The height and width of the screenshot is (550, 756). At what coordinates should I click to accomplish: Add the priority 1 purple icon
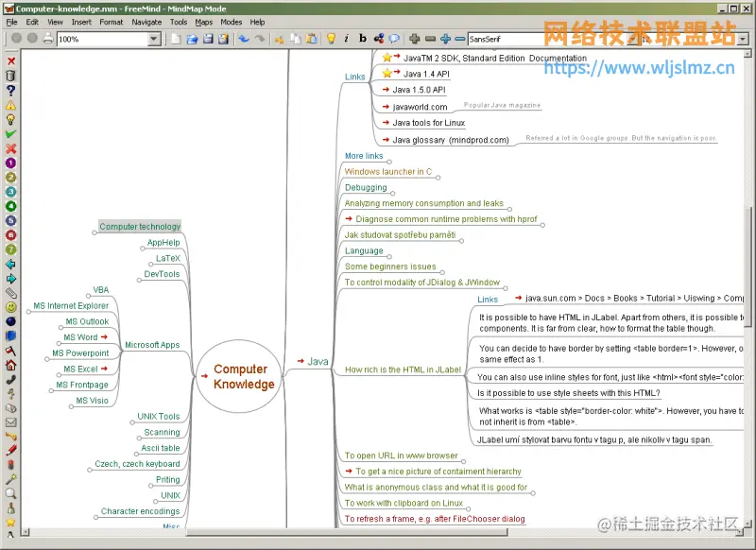(10, 163)
